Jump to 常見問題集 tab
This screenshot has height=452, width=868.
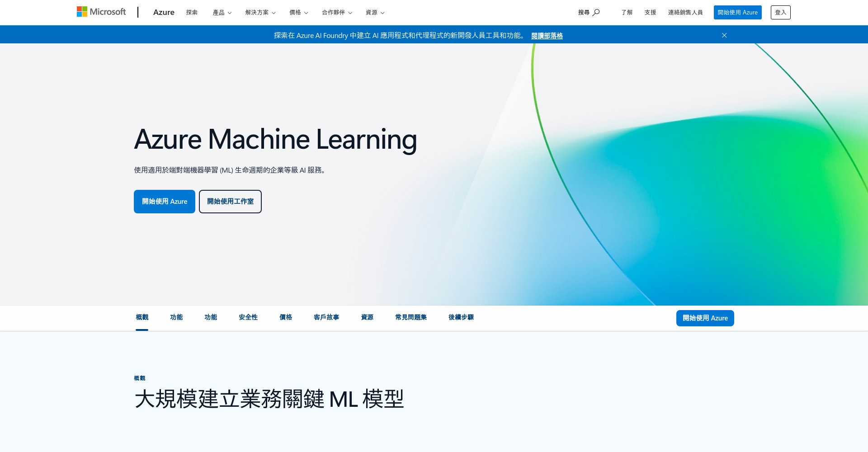pos(411,317)
